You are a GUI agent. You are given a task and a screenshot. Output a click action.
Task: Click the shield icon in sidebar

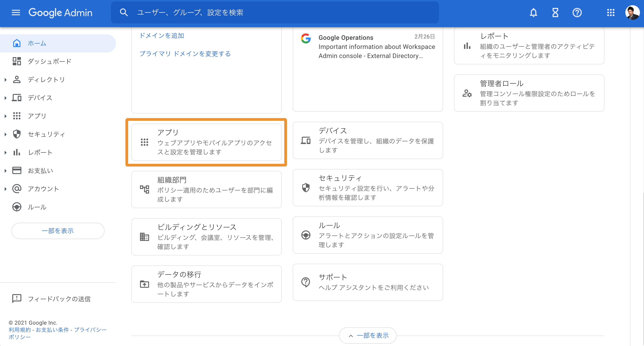pos(17,134)
